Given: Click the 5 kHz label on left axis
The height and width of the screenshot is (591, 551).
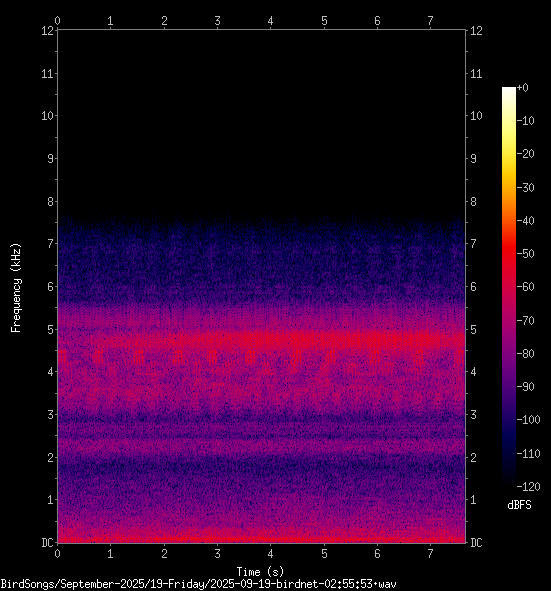Looking at the screenshot, I should coord(51,330).
